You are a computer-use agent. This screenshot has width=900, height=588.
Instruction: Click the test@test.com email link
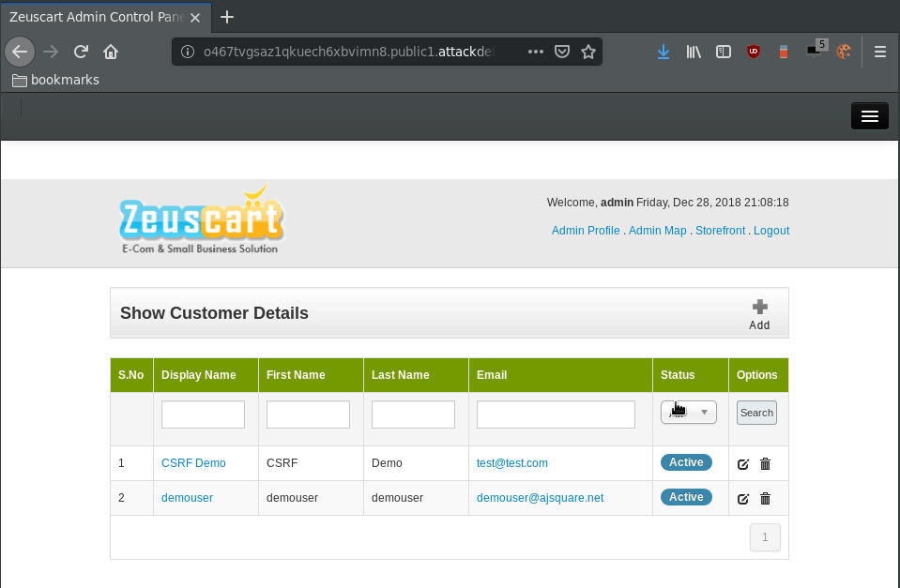coord(512,463)
